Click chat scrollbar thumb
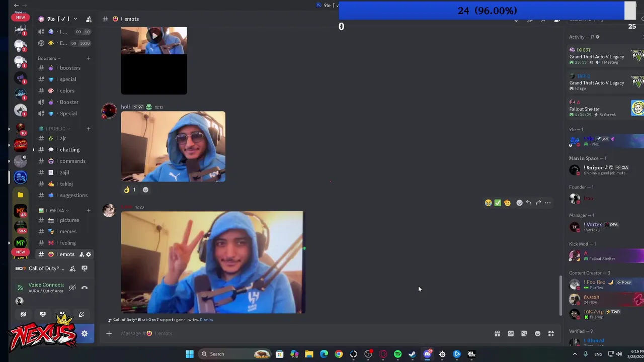The height and width of the screenshot is (362, 644). 560,296
